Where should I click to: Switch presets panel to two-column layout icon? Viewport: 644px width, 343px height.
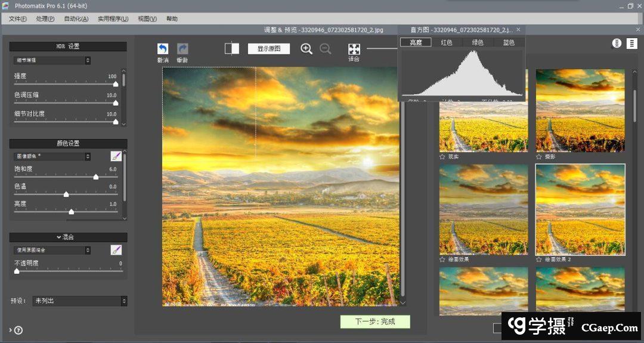[632, 44]
